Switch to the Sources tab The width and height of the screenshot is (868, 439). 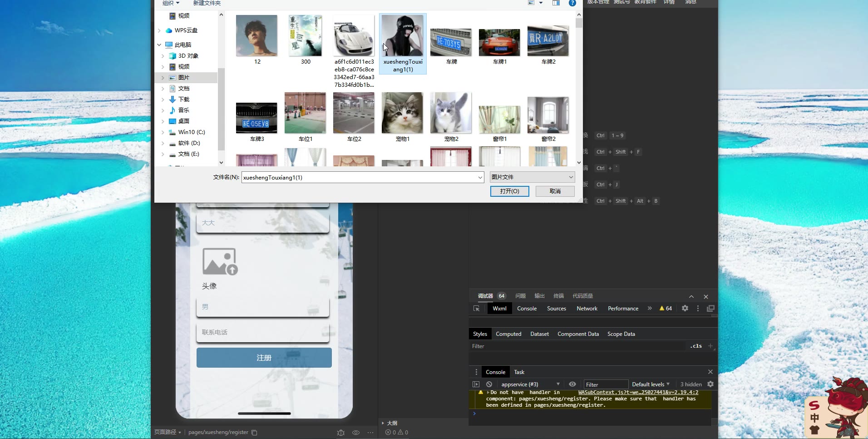[x=557, y=309]
